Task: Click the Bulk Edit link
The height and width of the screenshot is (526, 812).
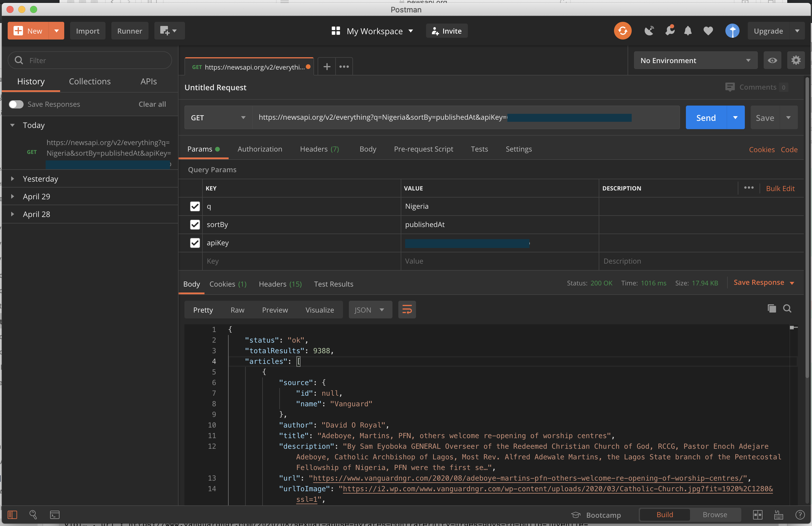Action: (x=780, y=188)
